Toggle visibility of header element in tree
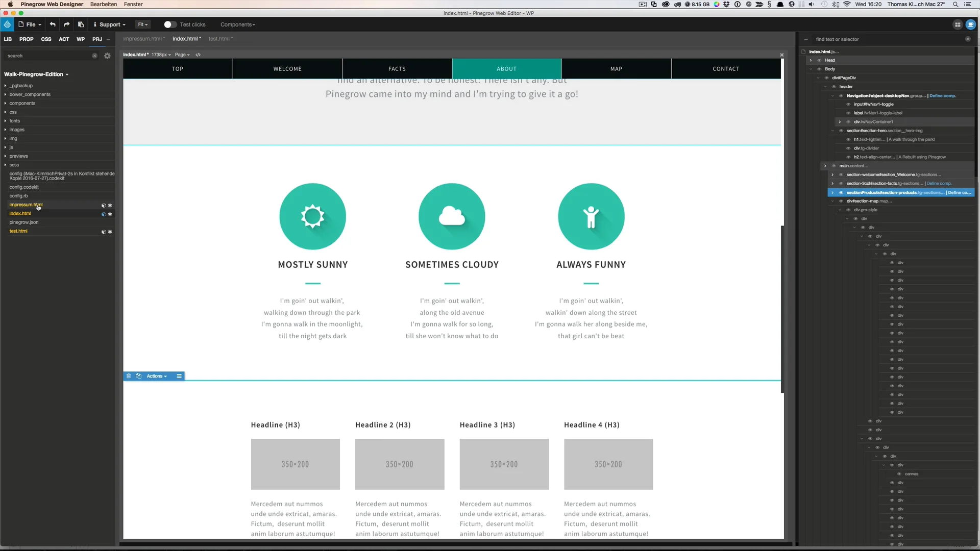The image size is (980, 551). point(834,87)
